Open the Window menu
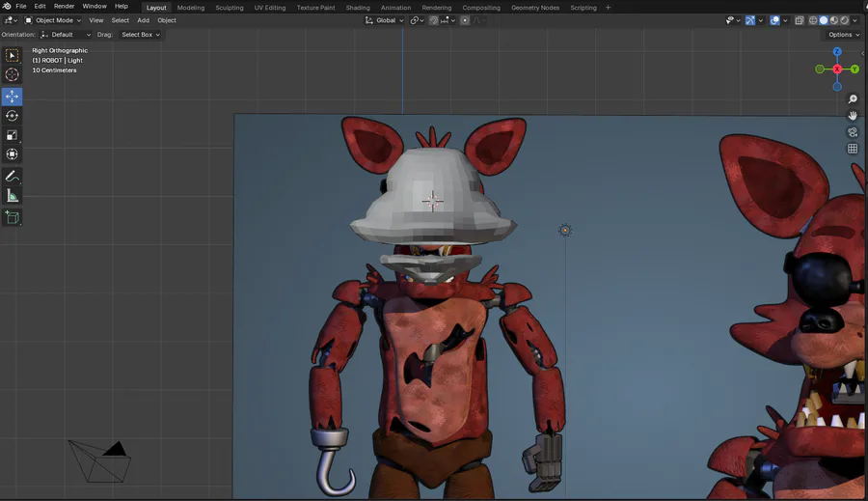 [95, 6]
